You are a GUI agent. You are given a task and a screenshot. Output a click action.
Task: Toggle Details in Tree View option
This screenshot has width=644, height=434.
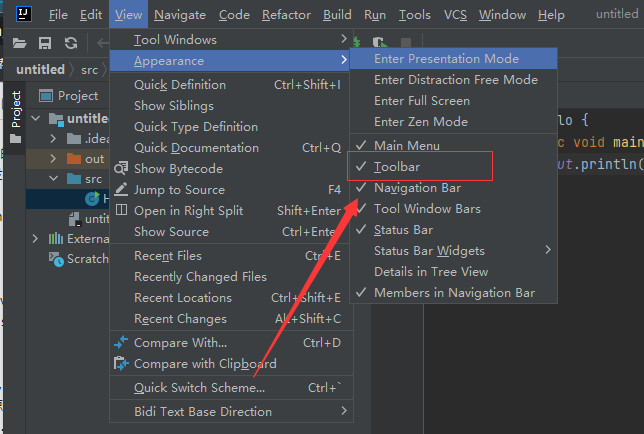pyautogui.click(x=453, y=271)
